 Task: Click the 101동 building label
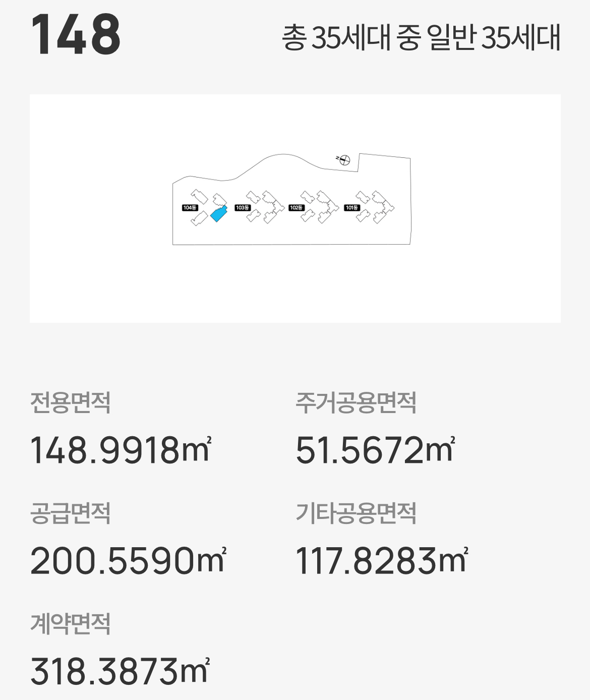[x=351, y=208]
